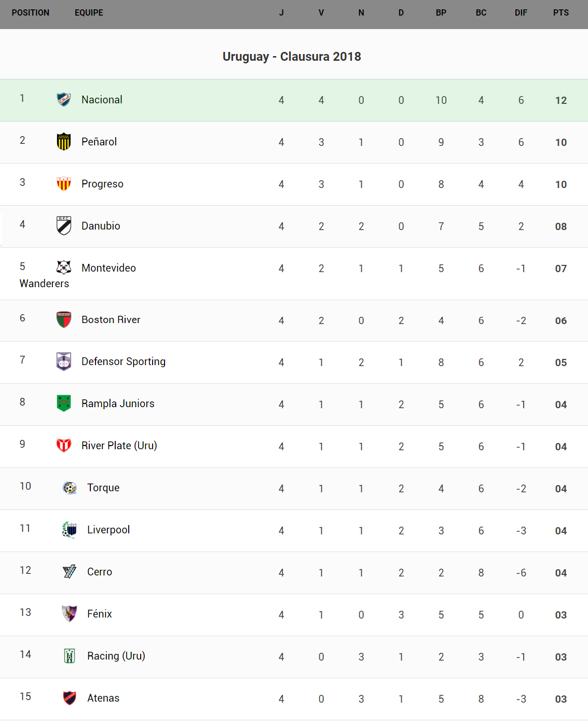Open the Montevideo Wanderers team link
Viewport: 588px width, 725px height.
point(108,268)
